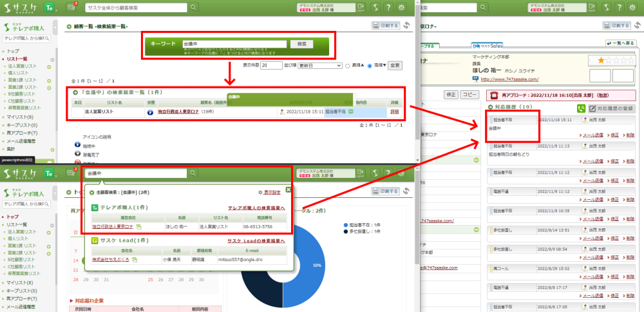Expand 法人営業リスト plus in customer list sidebar
This screenshot has height=312, width=644.
(49, 66)
